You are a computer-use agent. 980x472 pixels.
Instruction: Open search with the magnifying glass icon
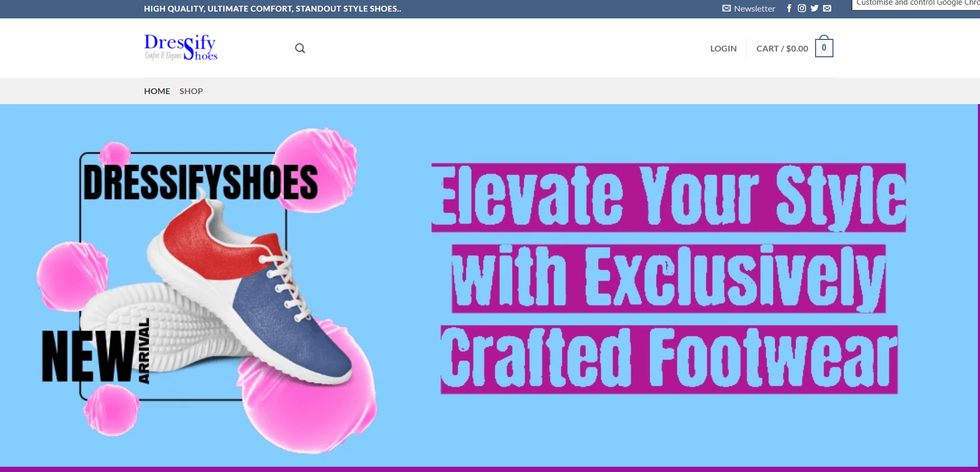(x=300, y=48)
